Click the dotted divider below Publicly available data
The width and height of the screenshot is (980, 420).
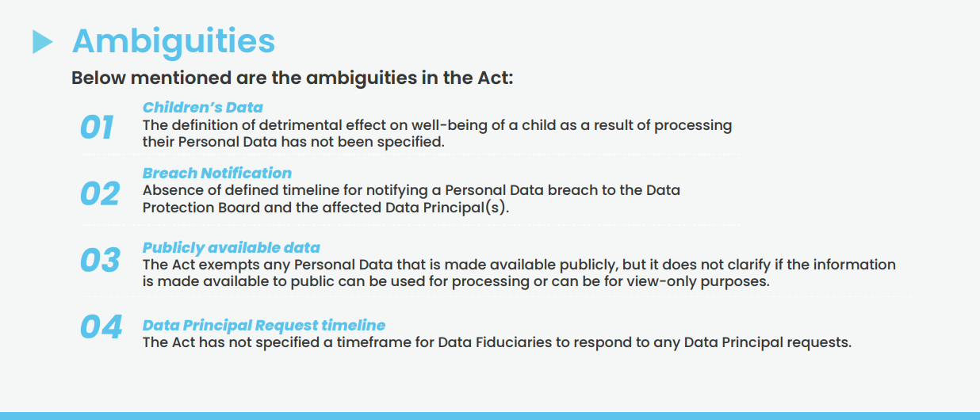[x=496, y=296]
